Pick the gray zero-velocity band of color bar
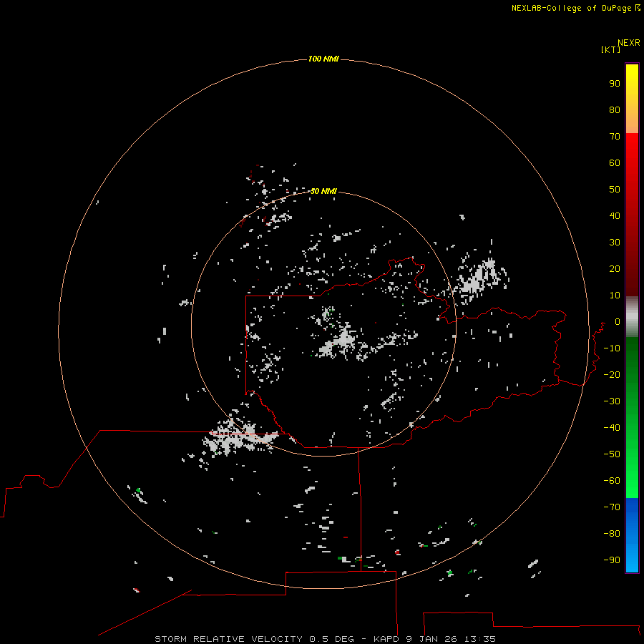The height and width of the screenshot is (644, 644). pyautogui.click(x=632, y=317)
